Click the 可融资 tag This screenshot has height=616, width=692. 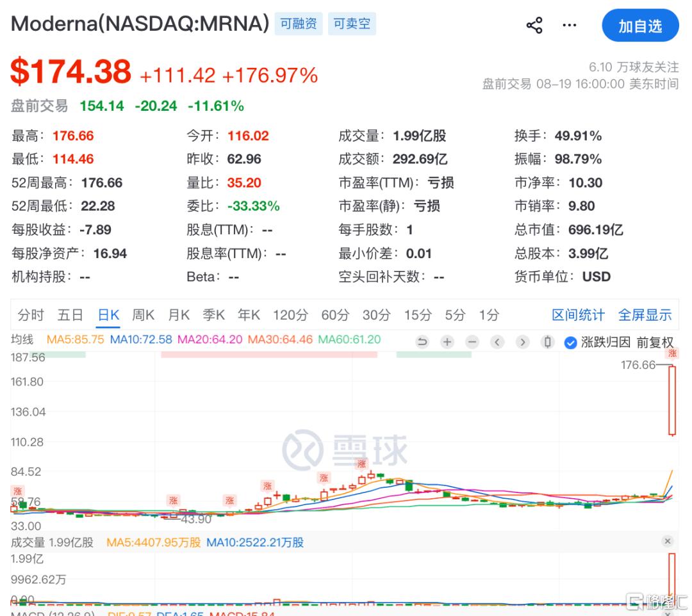click(x=299, y=23)
